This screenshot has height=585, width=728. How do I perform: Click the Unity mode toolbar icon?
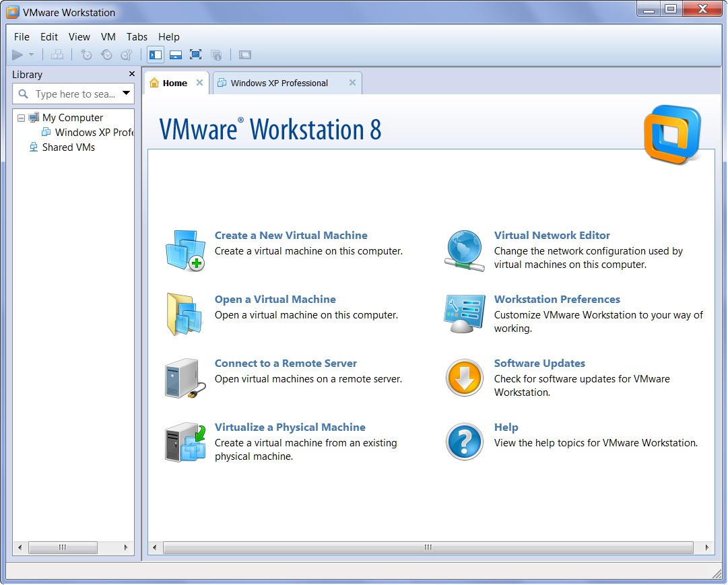[216, 55]
